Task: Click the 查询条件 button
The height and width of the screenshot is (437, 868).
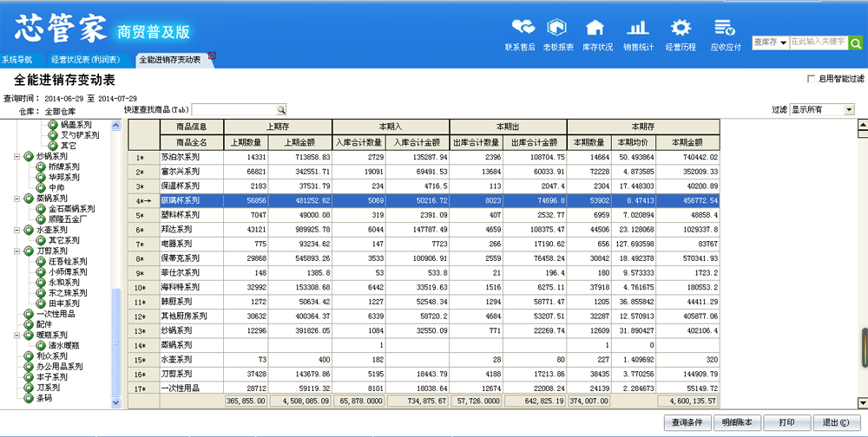Action: (x=687, y=422)
